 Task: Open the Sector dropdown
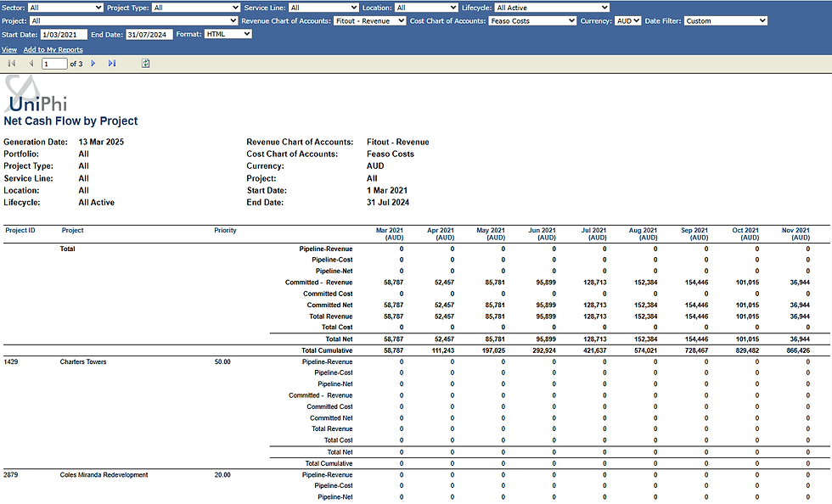pos(66,8)
